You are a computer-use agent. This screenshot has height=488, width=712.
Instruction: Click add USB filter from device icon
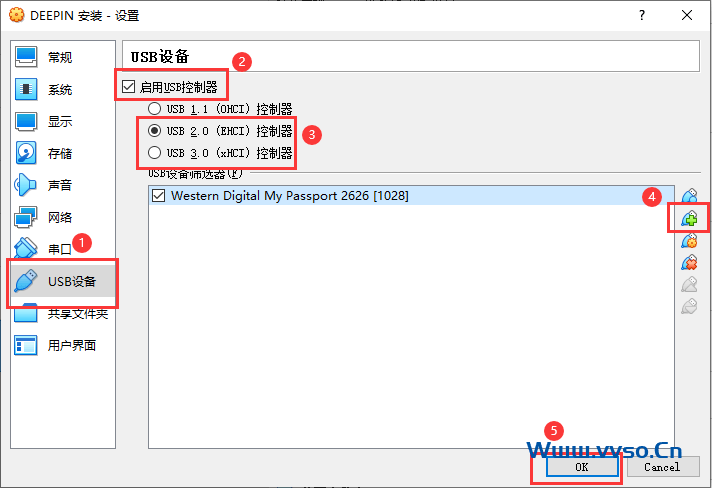(x=689, y=218)
